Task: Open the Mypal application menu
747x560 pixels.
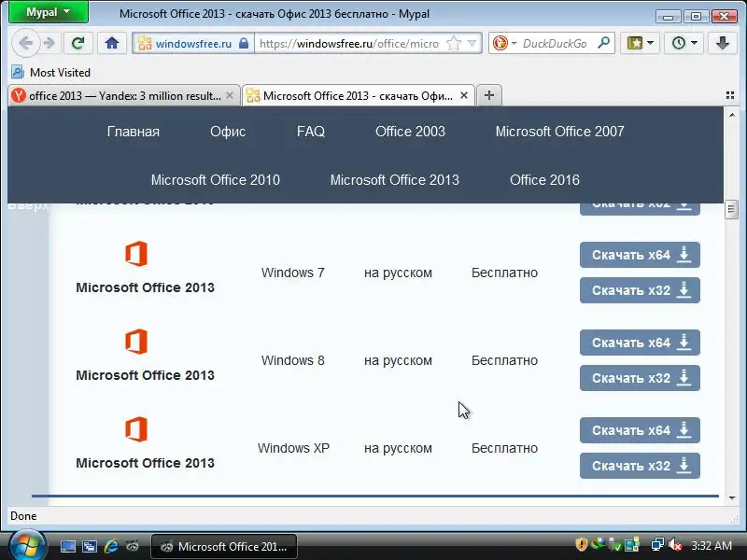Action: [49, 12]
